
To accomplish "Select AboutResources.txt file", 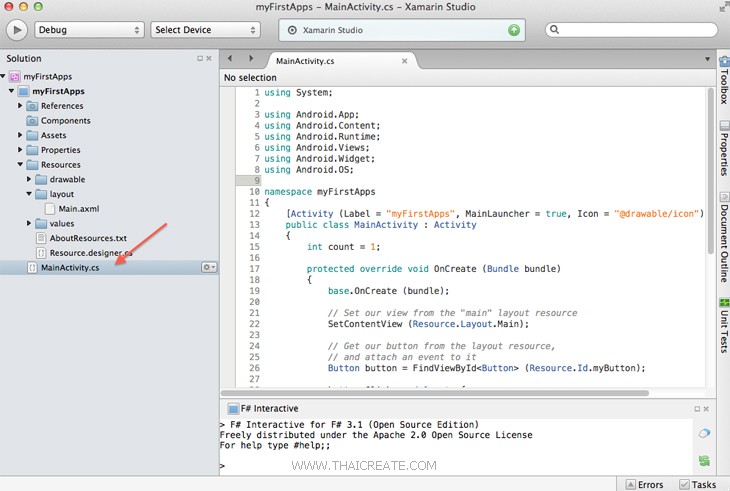I will coord(88,238).
